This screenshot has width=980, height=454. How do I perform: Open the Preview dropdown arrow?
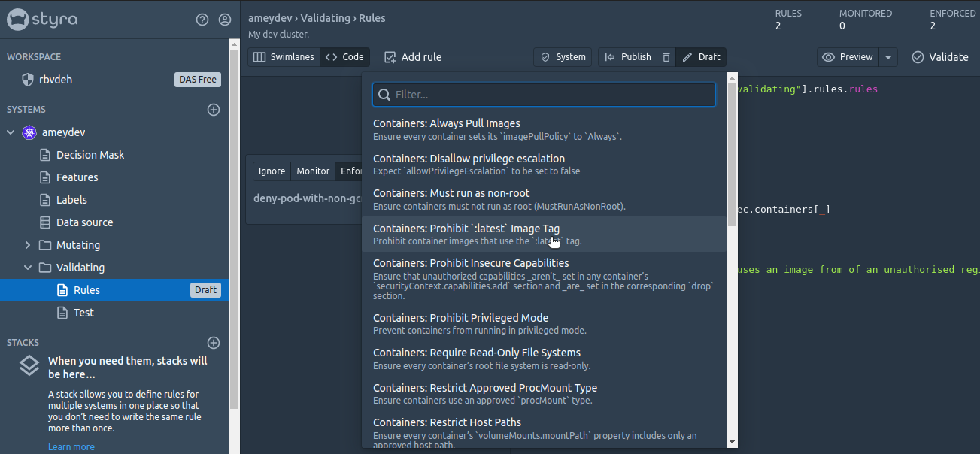click(x=888, y=57)
